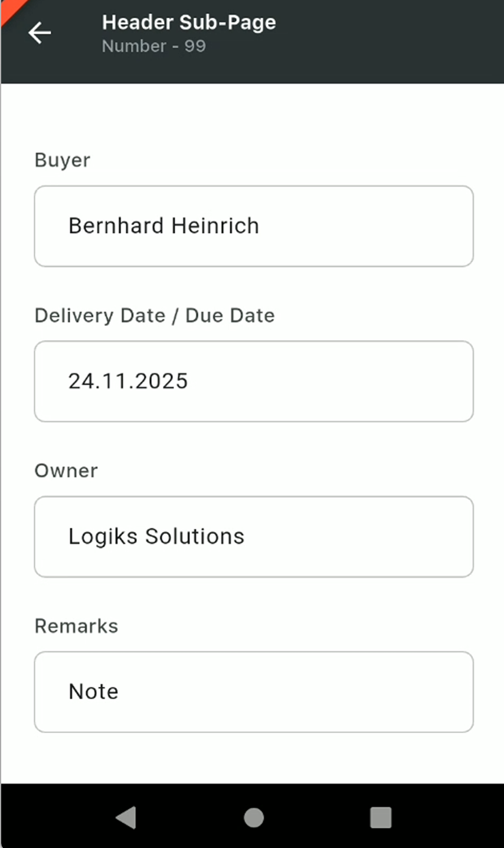Image resolution: width=504 pixels, height=848 pixels.
Task: Tap the Header Sub-Page title
Action: 189,22
